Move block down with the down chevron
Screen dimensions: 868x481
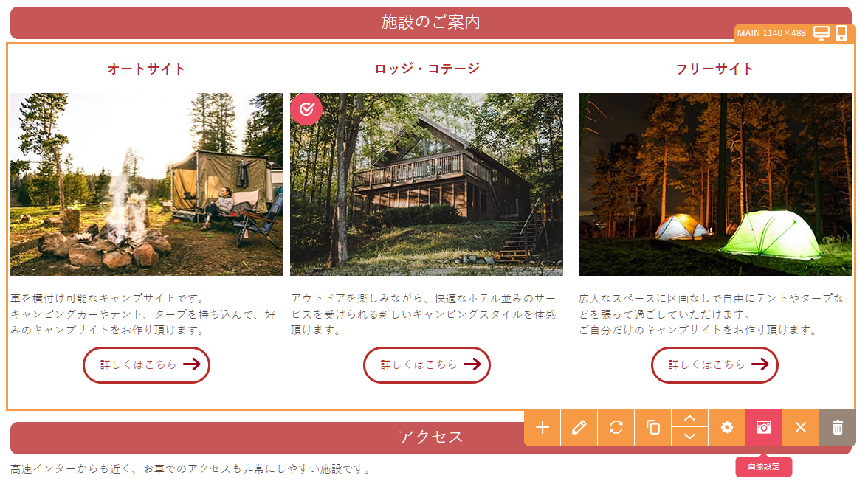pos(690,436)
